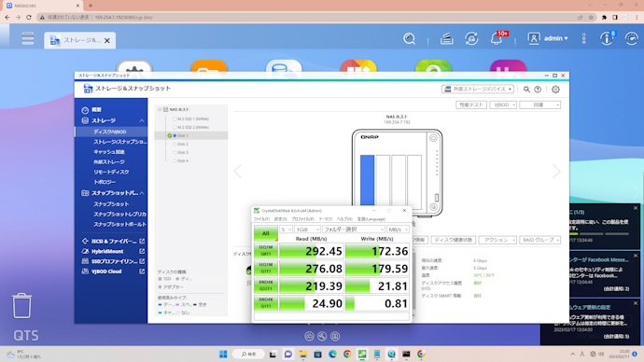The width and height of the screenshot is (644, 362).
Task: Open the アクション dropdown
Action: tap(497, 240)
